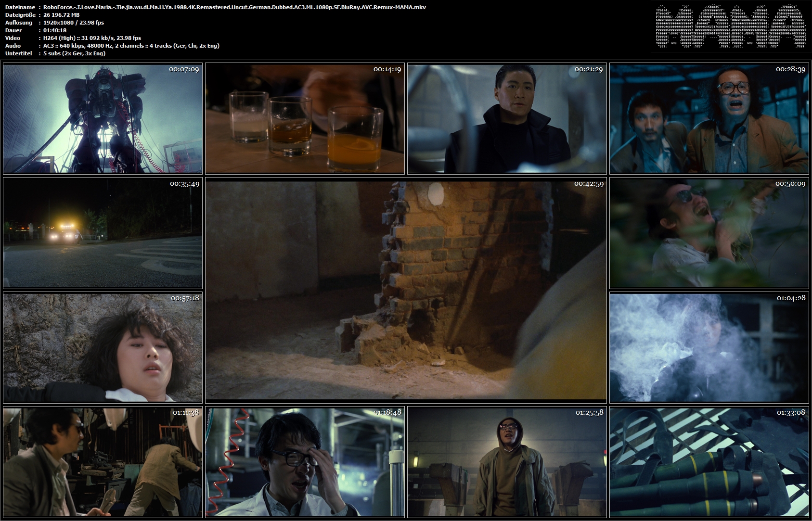This screenshot has height=521, width=812.
Task: Select the thumbnail of woman lying against rock
Action: coord(103,348)
